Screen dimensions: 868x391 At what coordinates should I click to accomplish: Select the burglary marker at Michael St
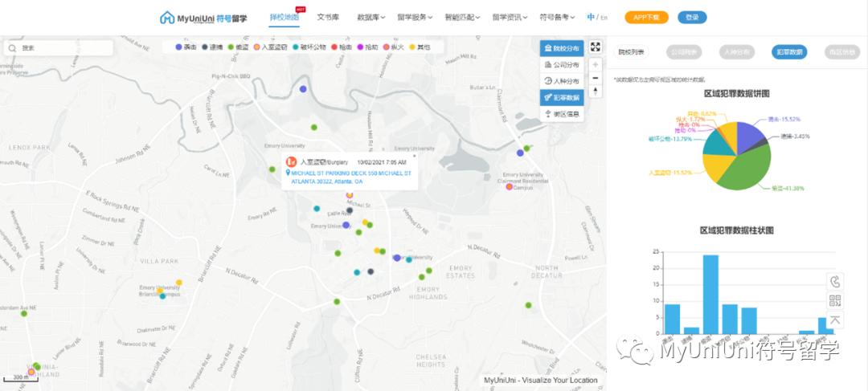pyautogui.click(x=350, y=194)
